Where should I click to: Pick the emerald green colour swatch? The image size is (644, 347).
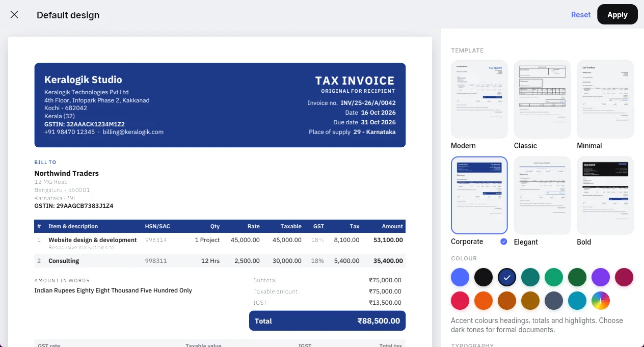point(554,277)
